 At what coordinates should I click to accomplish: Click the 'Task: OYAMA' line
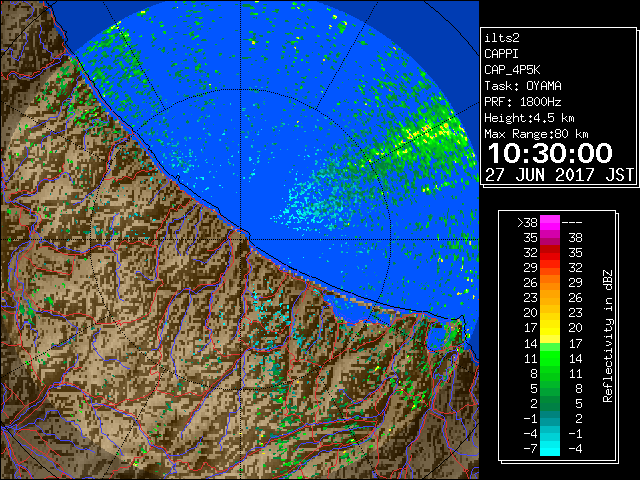523,86
